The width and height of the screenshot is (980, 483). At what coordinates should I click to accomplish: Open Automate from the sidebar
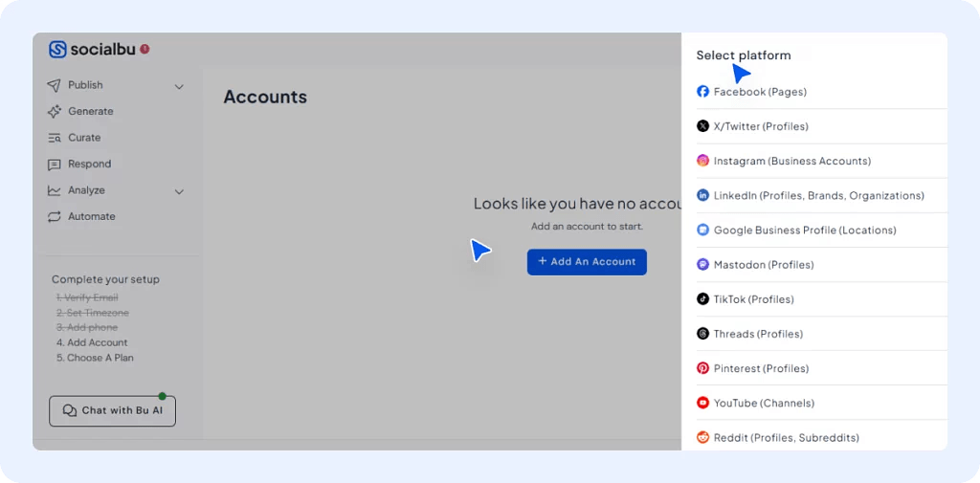point(91,216)
